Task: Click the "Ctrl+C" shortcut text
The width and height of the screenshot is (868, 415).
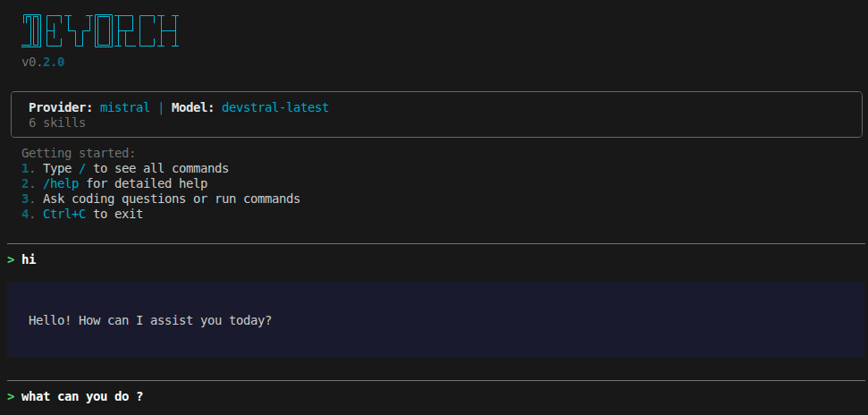Action: 64,214
